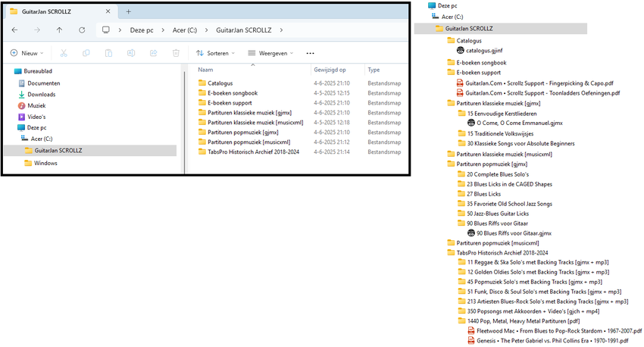Select 20 Complete Blues Solo's folder
Image resolution: width=644 pixels, height=347 pixels.
click(x=493, y=174)
